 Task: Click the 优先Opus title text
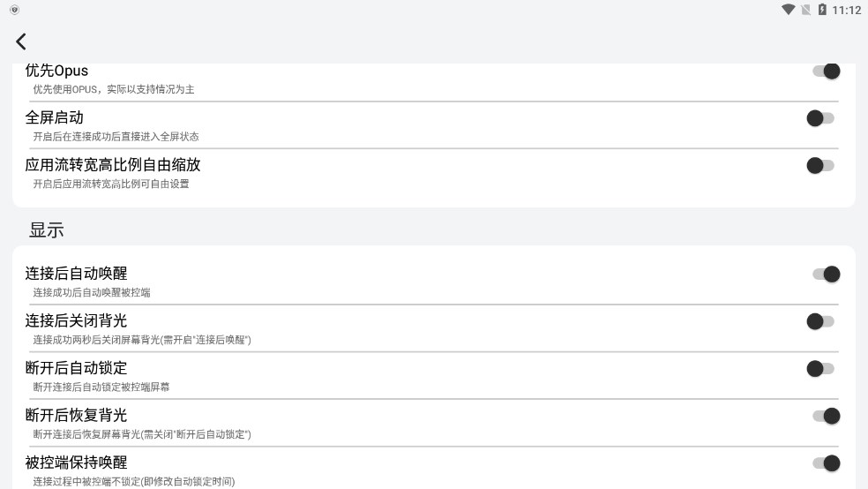pos(56,71)
